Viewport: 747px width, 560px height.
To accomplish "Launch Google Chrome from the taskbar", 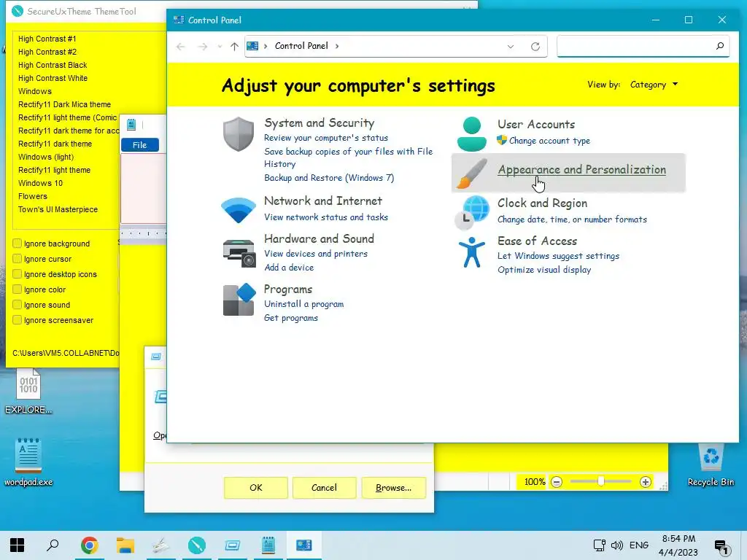I will pyautogui.click(x=89, y=545).
